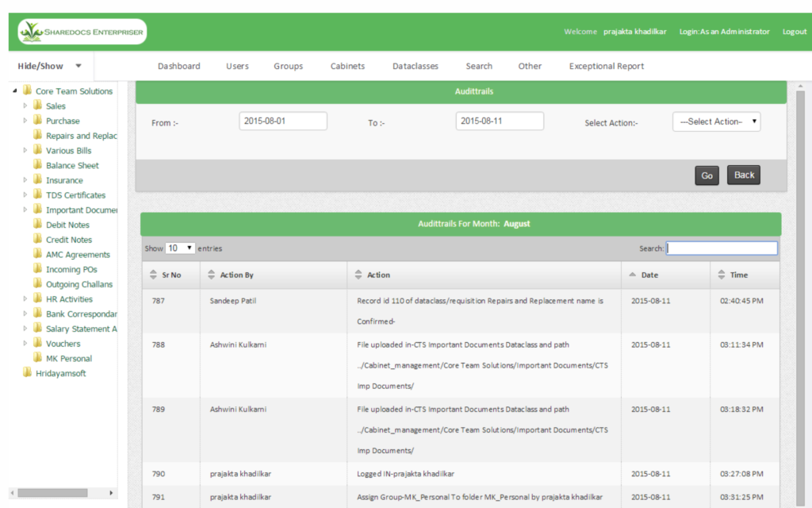Sort table by Sr No column arrows
This screenshot has width=812, height=508.
[153, 275]
